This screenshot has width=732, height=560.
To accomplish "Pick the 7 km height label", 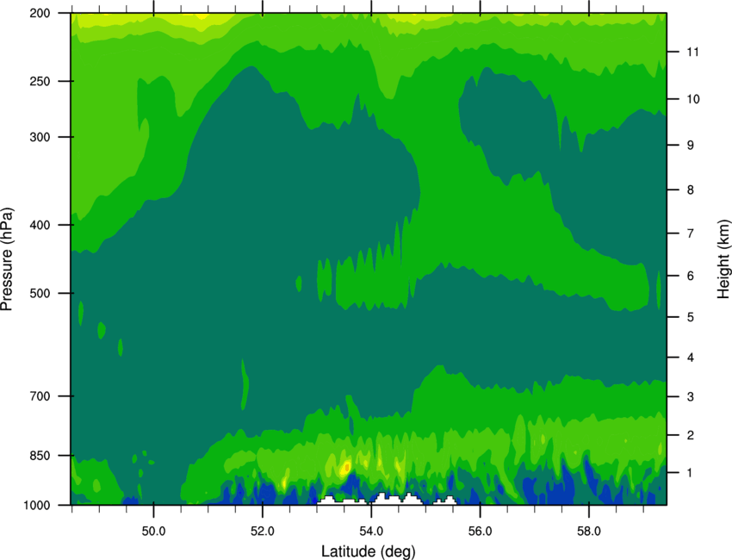I will click(691, 233).
